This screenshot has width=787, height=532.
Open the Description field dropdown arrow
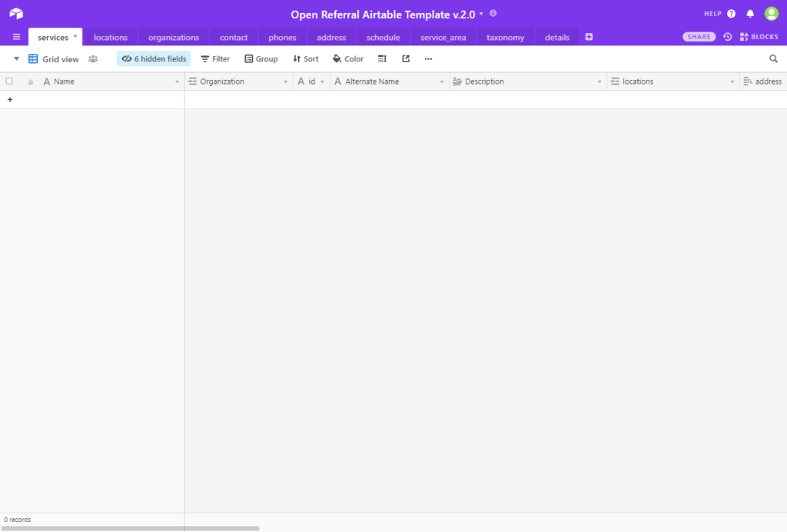[599, 81]
